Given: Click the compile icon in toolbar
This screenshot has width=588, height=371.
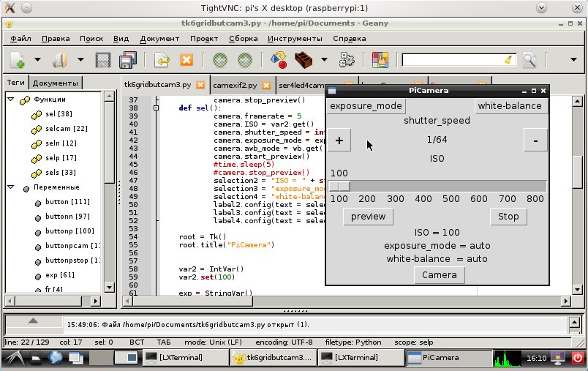Looking at the screenshot, I should [278, 60].
